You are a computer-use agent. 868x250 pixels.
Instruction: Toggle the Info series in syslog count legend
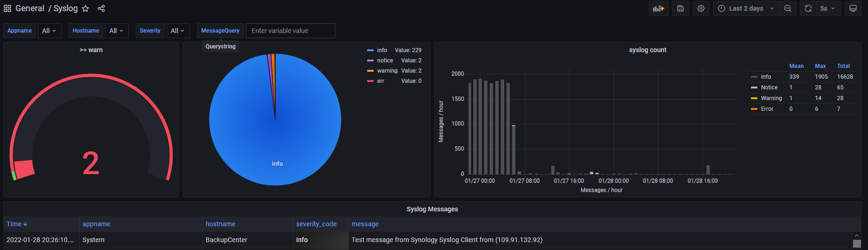[766, 77]
